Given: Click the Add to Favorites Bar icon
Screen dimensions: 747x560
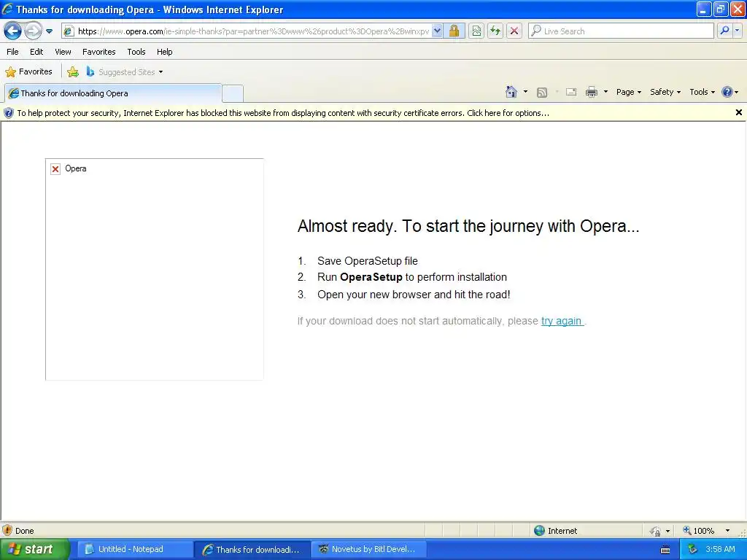Looking at the screenshot, I should [x=73, y=72].
